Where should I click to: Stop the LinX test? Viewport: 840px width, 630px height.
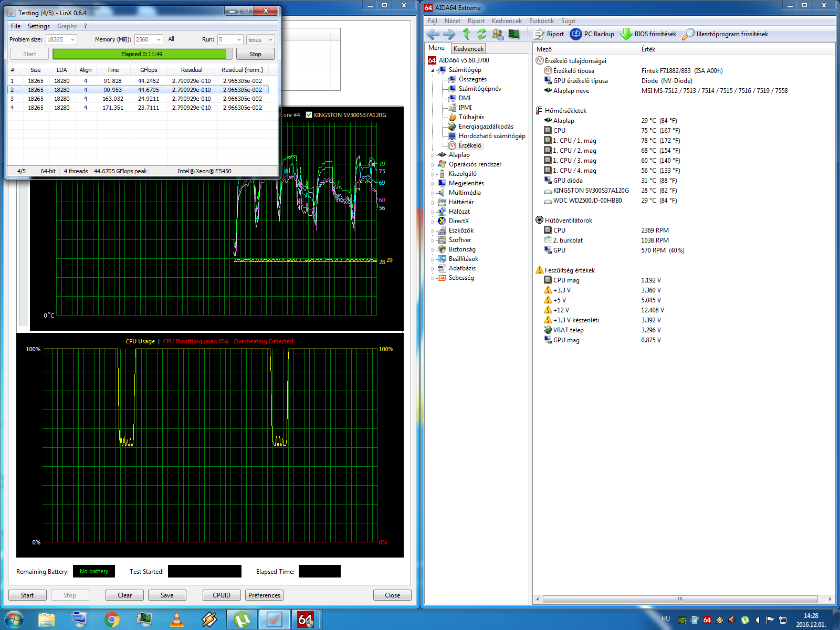pyautogui.click(x=255, y=54)
